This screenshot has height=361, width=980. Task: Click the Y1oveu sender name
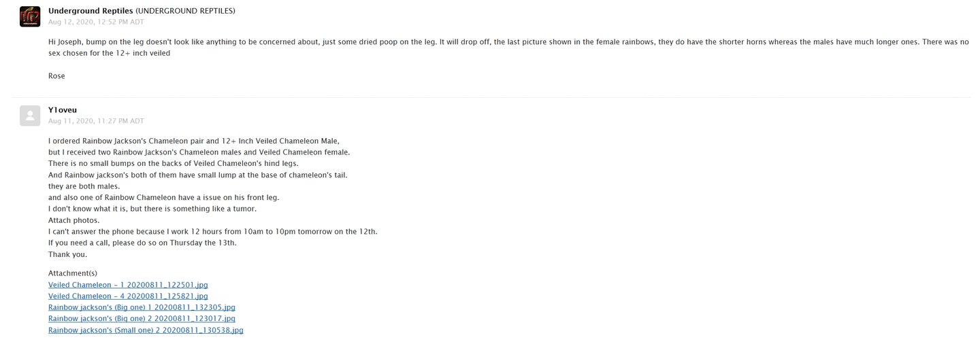pyautogui.click(x=63, y=110)
